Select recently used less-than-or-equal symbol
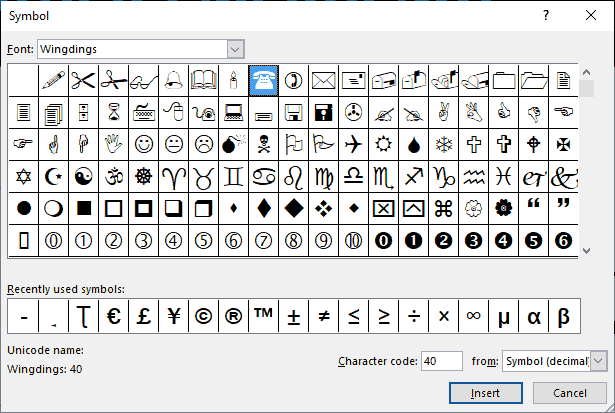This screenshot has width=615, height=413. [x=353, y=316]
